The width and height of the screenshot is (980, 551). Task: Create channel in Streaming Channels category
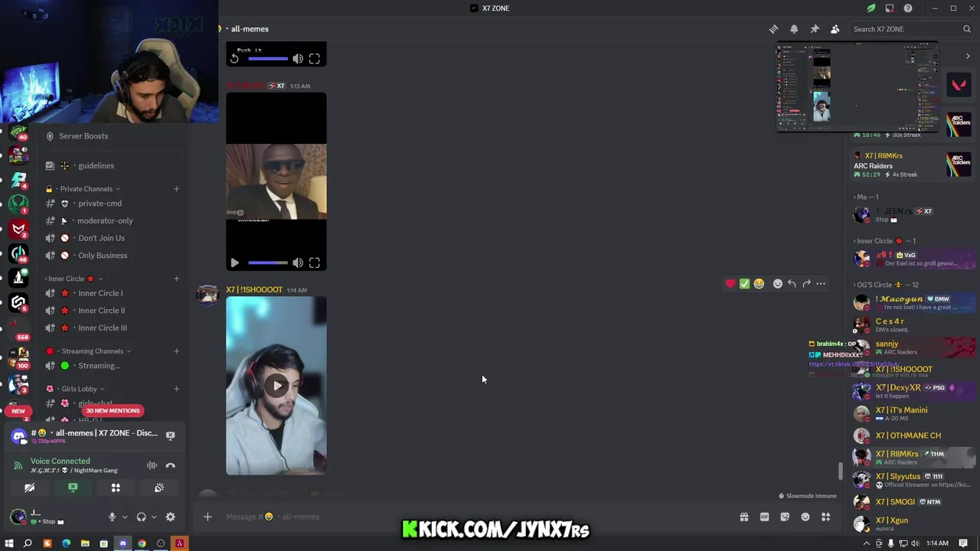(176, 351)
